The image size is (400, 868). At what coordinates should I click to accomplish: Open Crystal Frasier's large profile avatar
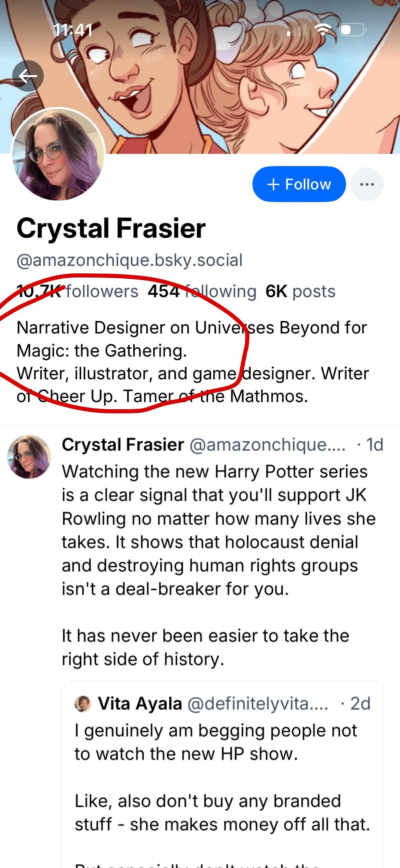coord(58,154)
